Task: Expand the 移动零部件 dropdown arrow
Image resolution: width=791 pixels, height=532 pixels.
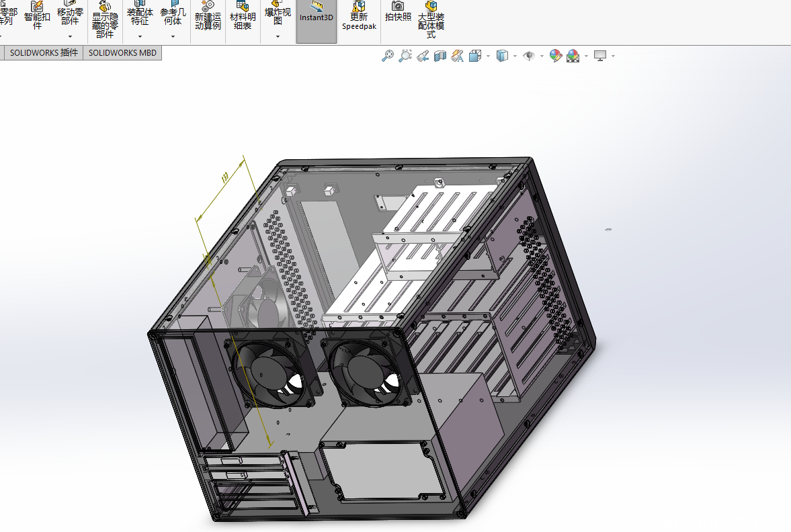Action: [x=70, y=36]
